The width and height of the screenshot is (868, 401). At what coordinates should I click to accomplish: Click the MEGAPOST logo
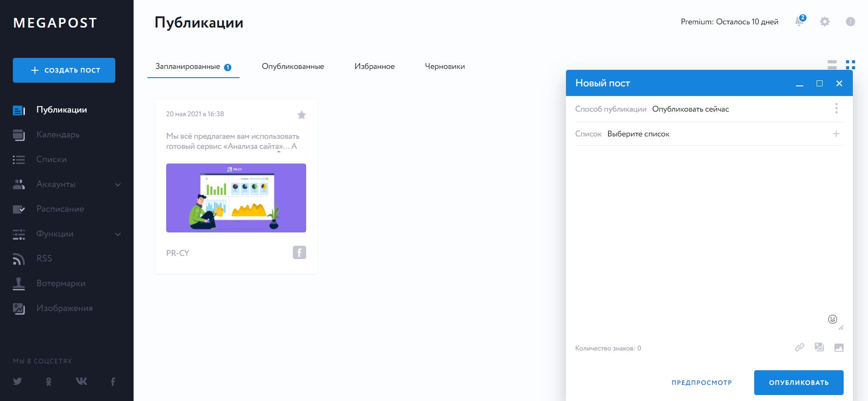[x=55, y=23]
